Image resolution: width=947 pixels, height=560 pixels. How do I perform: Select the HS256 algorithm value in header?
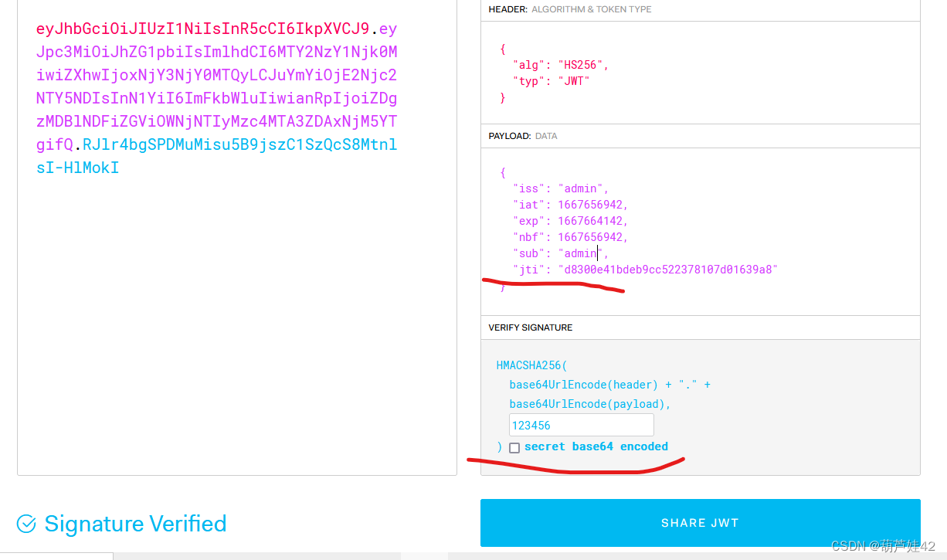tap(582, 64)
